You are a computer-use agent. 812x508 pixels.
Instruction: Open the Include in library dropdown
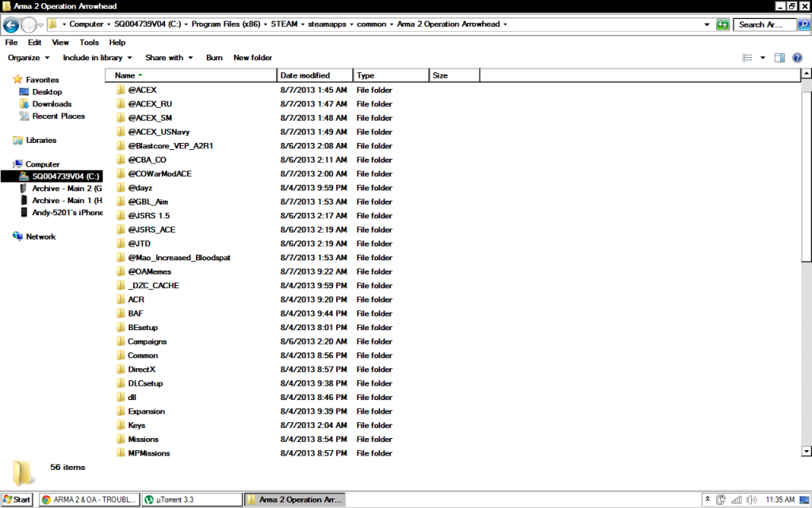click(97, 58)
